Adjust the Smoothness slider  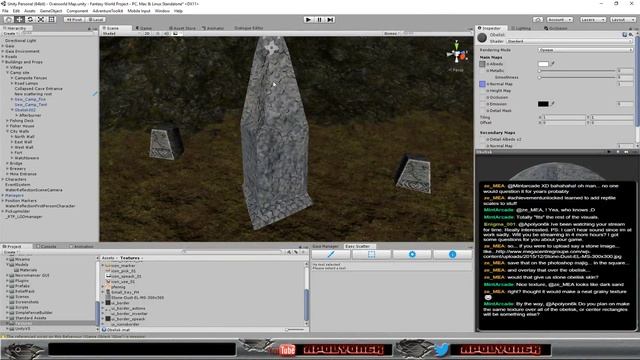577,77
